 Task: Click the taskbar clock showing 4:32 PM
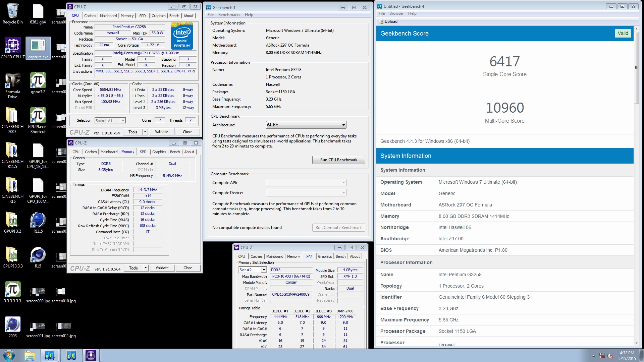[627, 356]
